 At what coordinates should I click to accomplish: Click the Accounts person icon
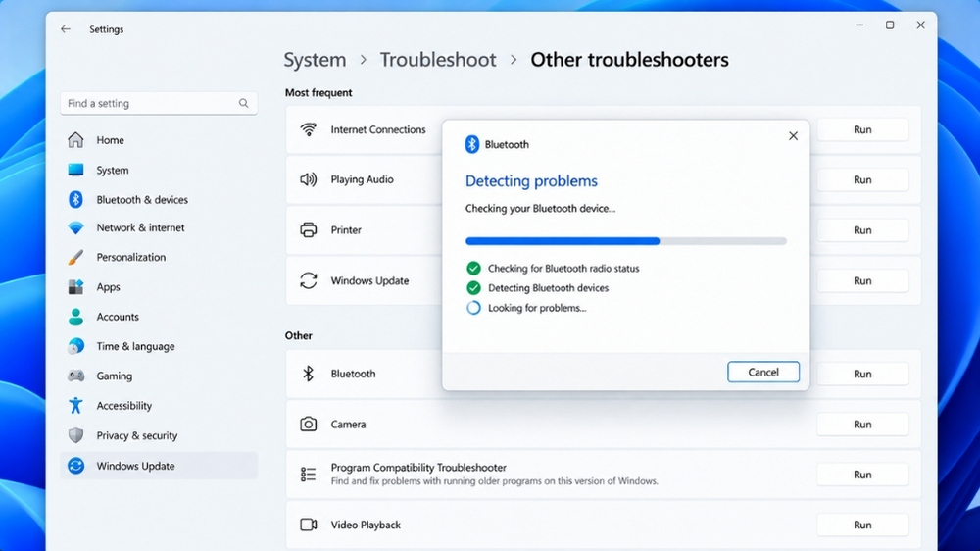click(75, 317)
